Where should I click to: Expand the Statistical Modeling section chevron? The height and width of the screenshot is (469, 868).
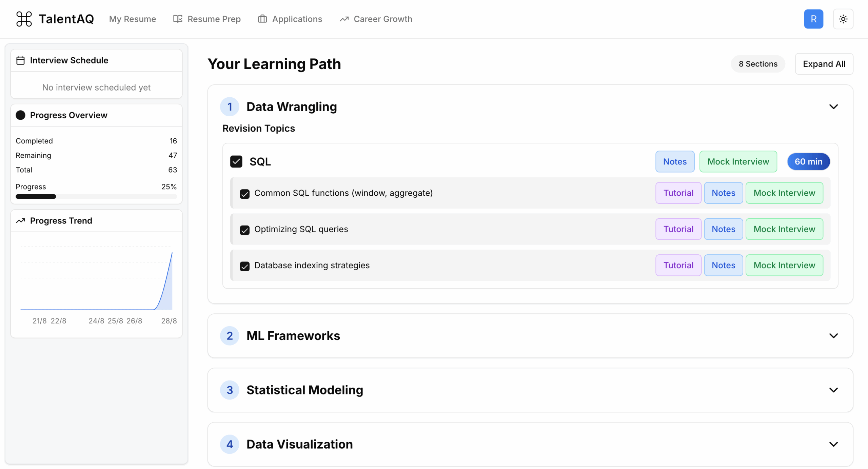[833, 390]
